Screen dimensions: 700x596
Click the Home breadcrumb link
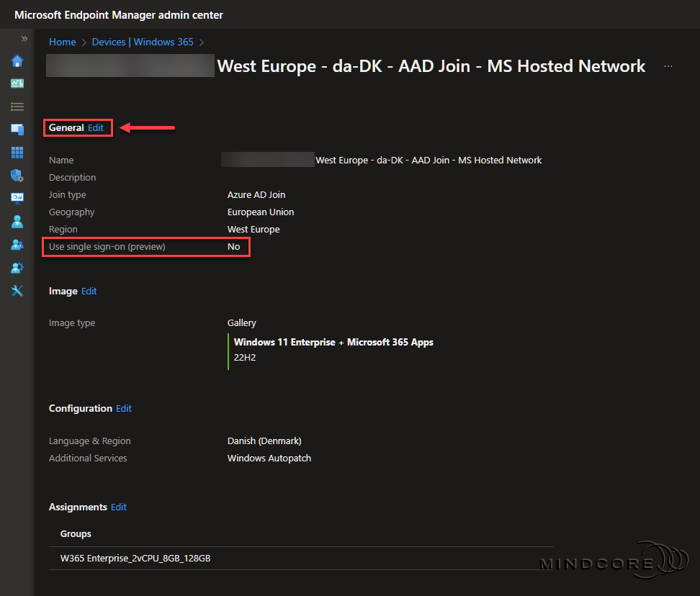click(x=62, y=42)
